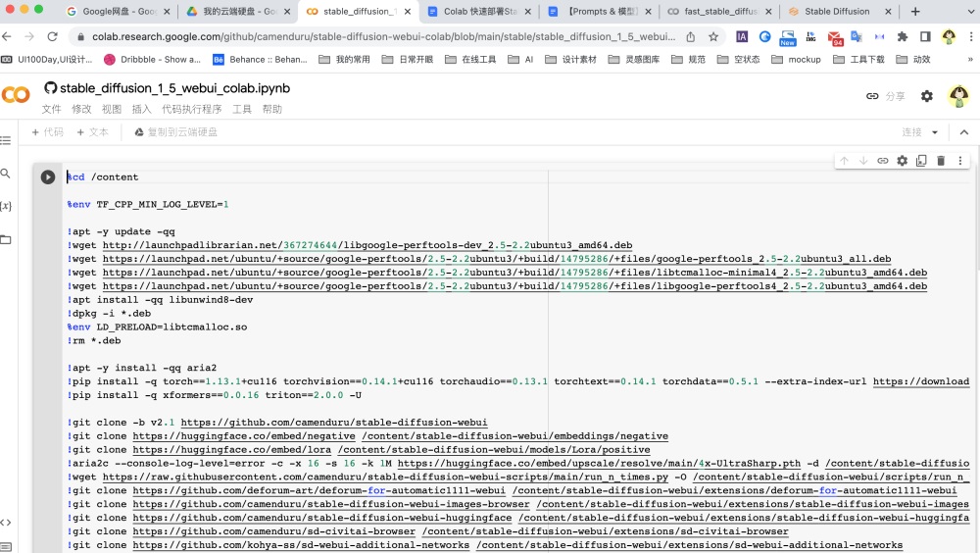The width and height of the screenshot is (980, 553).
Task: Open more cell actions menu
Action: click(x=960, y=161)
